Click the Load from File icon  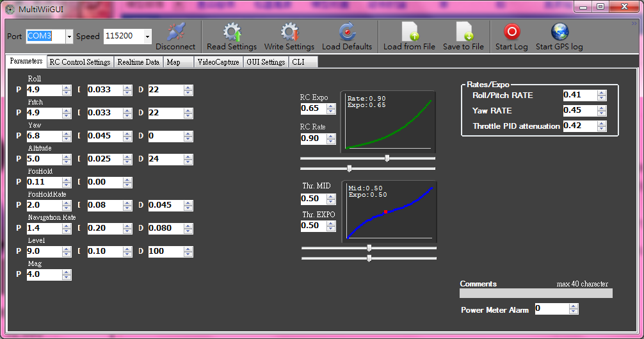(x=410, y=31)
